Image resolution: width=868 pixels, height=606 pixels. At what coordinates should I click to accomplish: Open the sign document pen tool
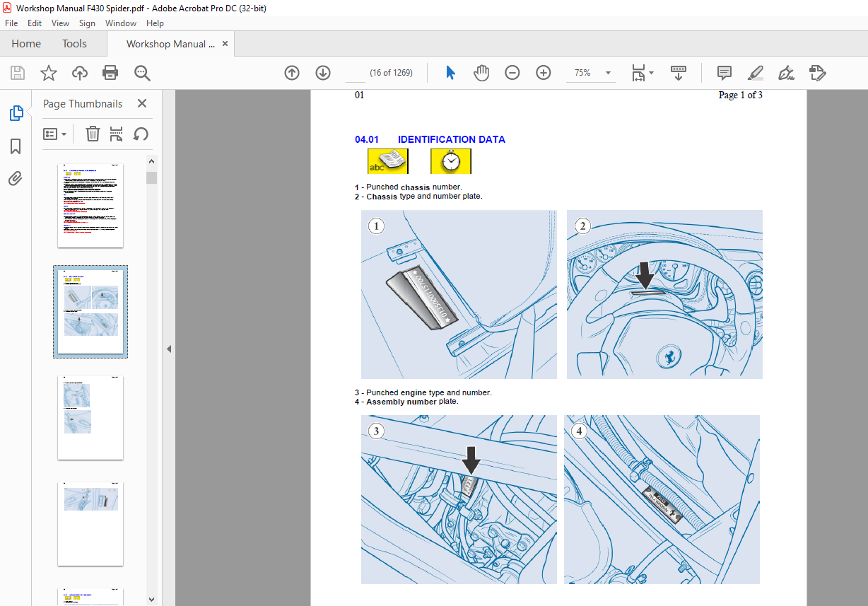coord(786,73)
